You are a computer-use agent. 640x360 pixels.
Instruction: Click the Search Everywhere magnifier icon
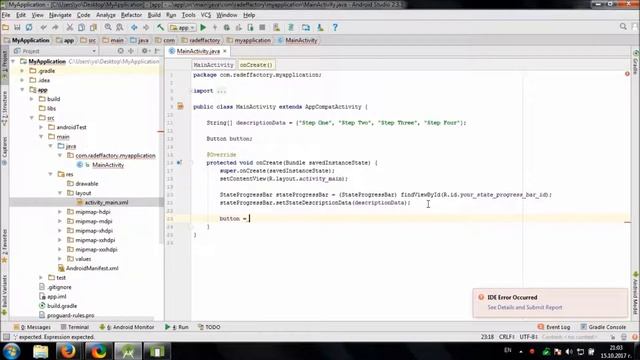[x=623, y=27]
